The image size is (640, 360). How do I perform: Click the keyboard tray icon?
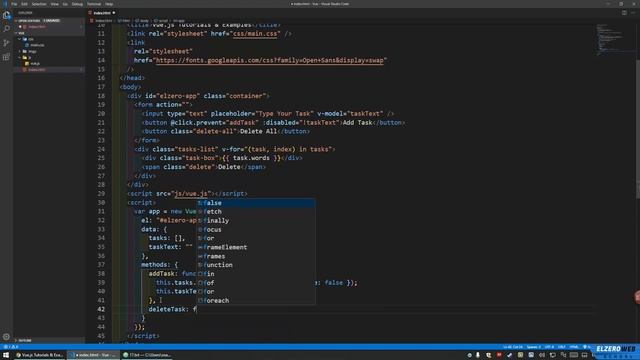[x=574, y=355]
